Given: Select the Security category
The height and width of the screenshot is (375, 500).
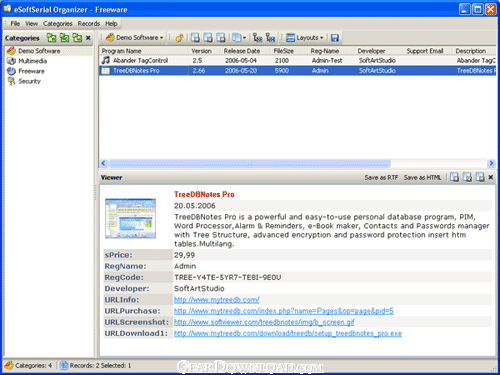Looking at the screenshot, I should tap(30, 81).
